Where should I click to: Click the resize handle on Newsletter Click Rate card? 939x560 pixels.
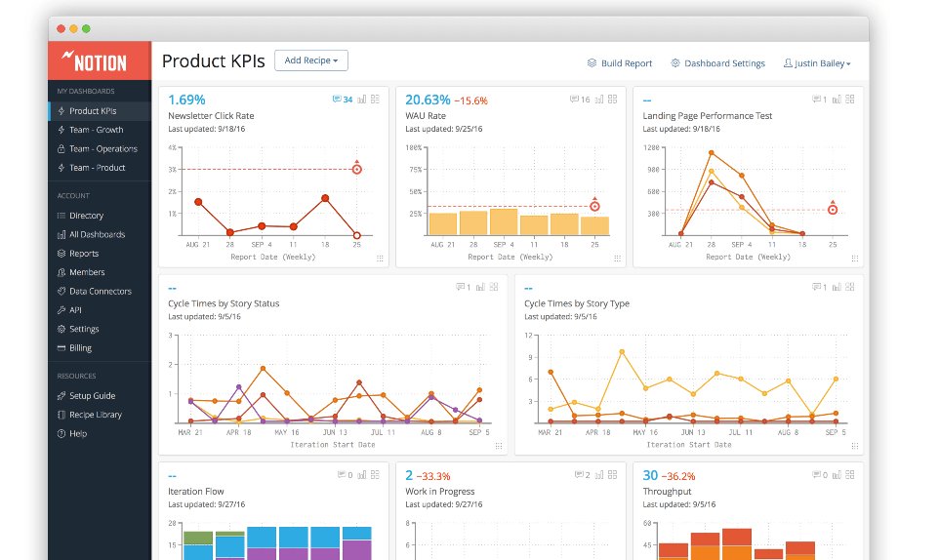pyautogui.click(x=381, y=259)
